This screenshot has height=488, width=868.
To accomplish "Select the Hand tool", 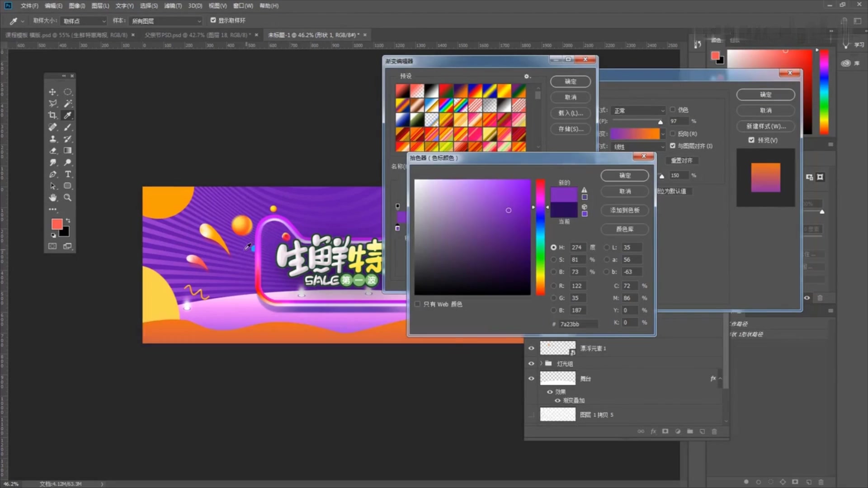I will (x=52, y=197).
